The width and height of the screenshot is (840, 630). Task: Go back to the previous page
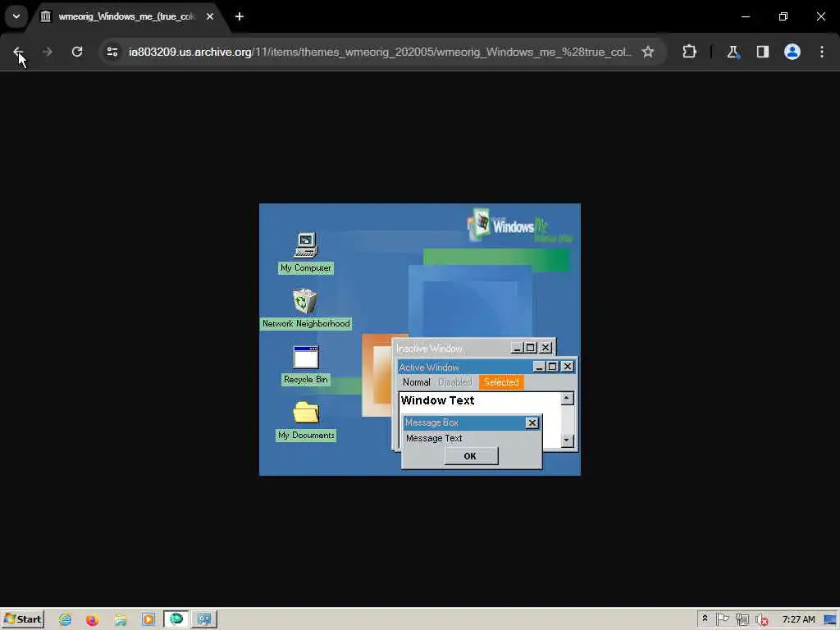[x=18, y=52]
